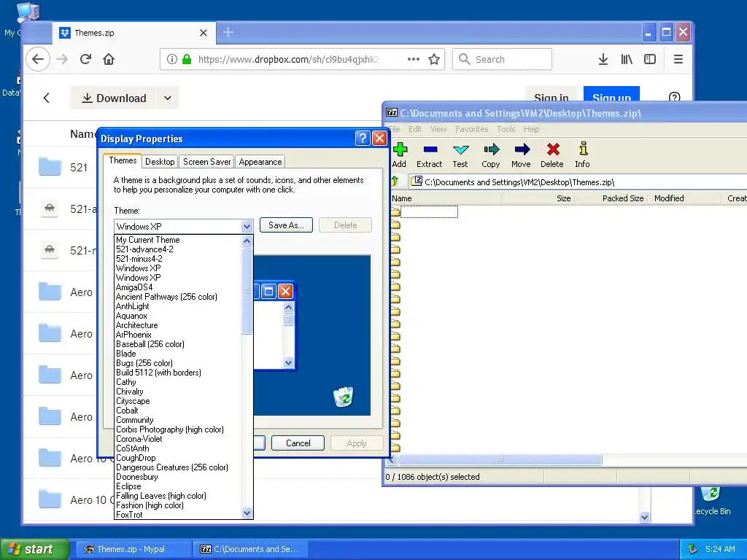Open archive Info in 7-Zip toolbar
747x560 pixels.
click(x=583, y=149)
